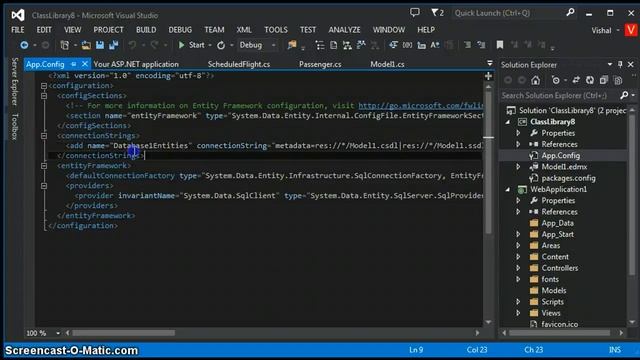The image size is (640, 360).
Task: Open the TOOLS menu
Action: 276,30
